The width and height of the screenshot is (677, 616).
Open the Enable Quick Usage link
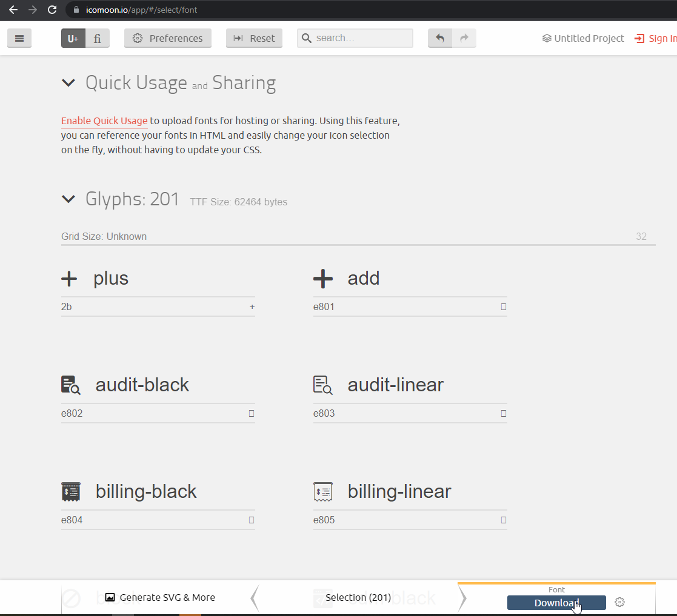[x=104, y=121]
